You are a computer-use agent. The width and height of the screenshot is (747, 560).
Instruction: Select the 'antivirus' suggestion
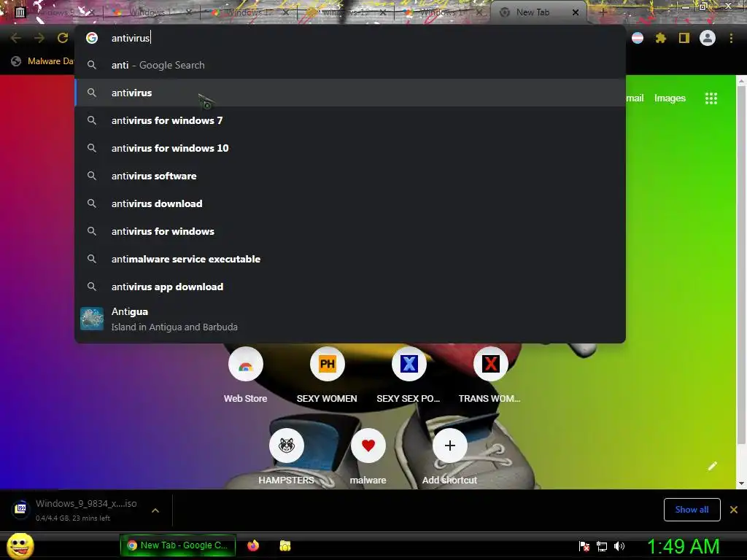[x=350, y=93]
